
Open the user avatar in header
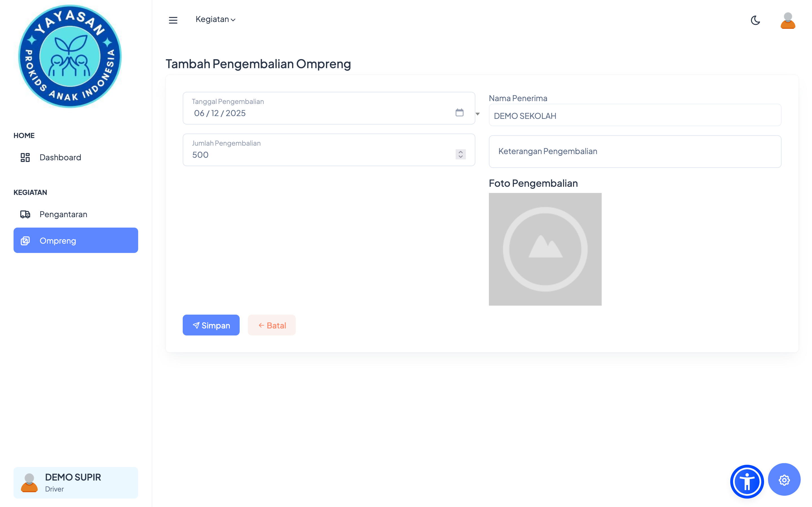click(x=787, y=21)
